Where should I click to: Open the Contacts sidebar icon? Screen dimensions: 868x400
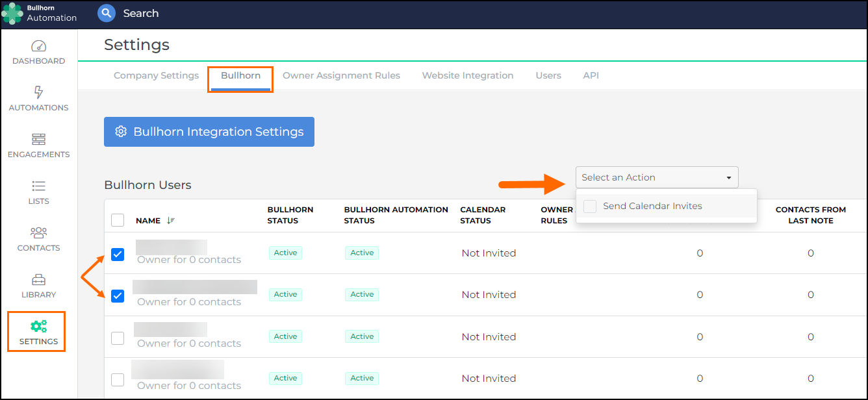(38, 237)
